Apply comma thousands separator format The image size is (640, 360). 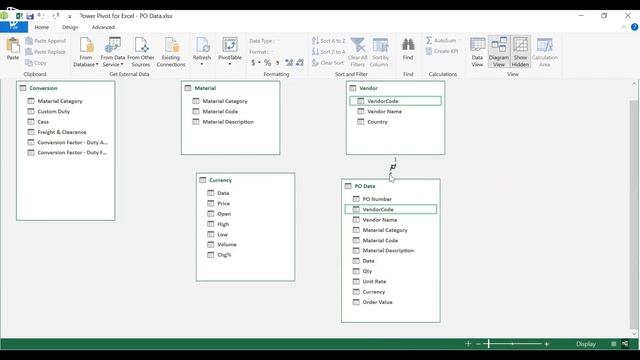(278, 62)
